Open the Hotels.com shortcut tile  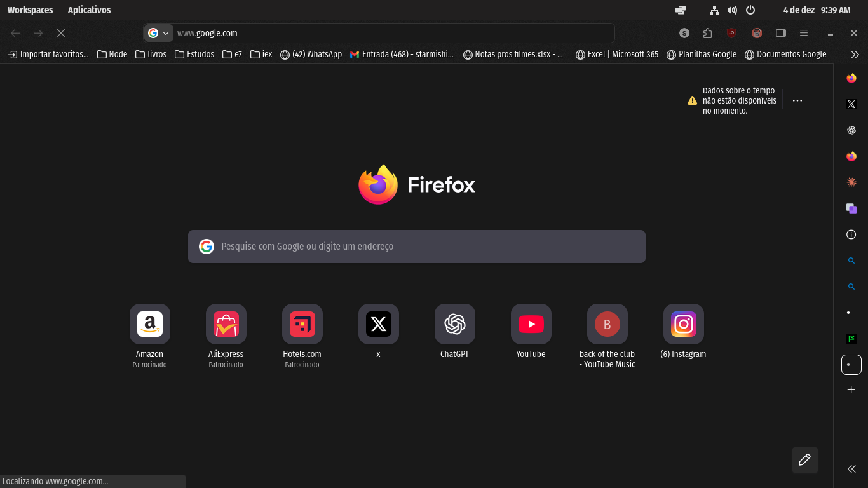click(x=302, y=324)
